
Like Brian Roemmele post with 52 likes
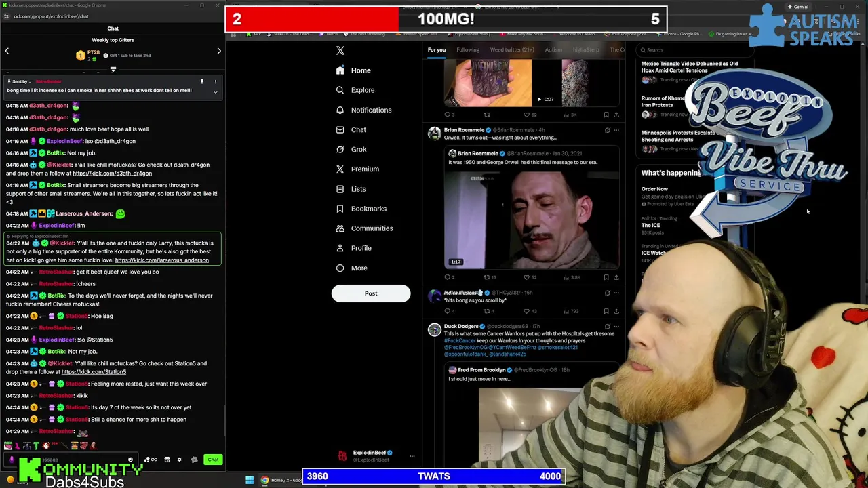click(x=530, y=277)
